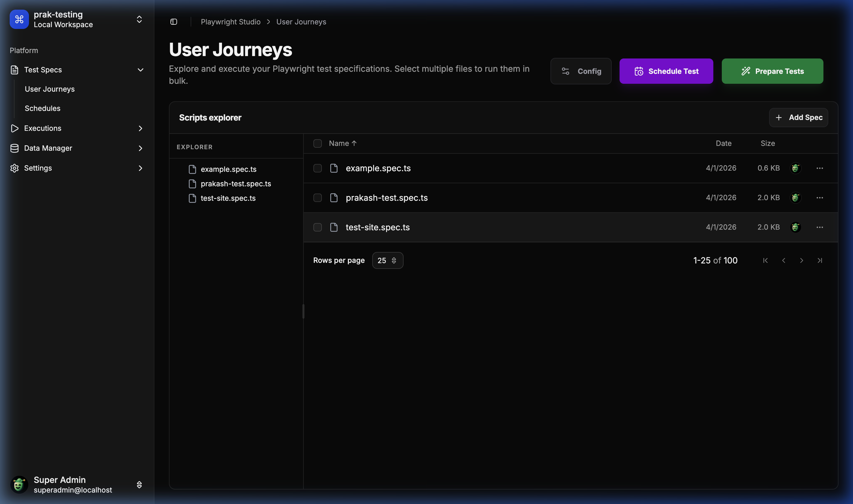Collapse the Test Specs section chevron
Screen dimensions: 853x504
(x=140, y=70)
